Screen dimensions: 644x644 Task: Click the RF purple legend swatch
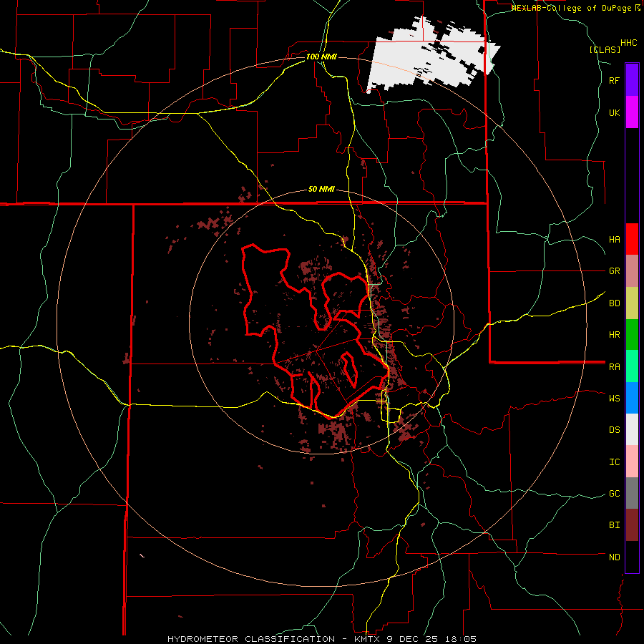point(632,80)
